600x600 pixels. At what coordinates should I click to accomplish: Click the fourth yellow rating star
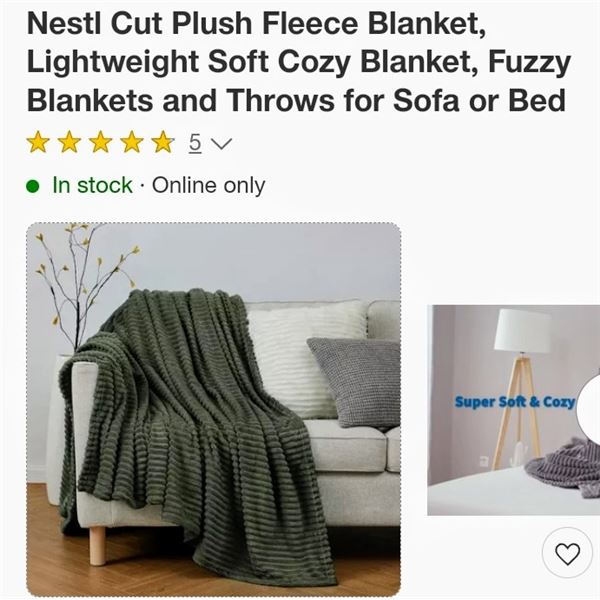coord(132,142)
